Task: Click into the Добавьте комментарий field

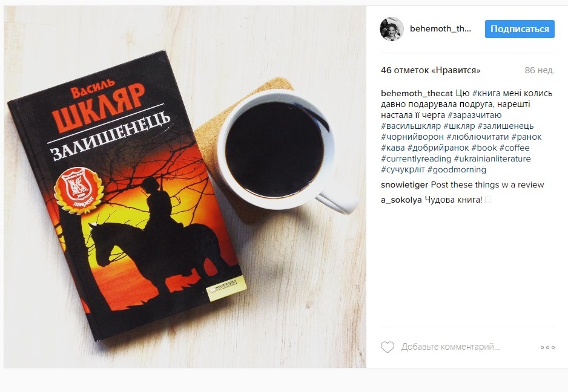Action: click(x=451, y=347)
